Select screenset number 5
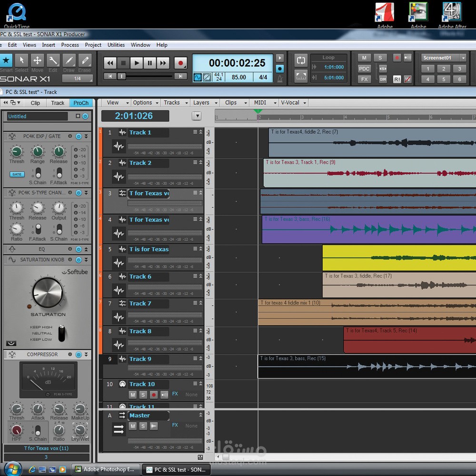 [x=444, y=79]
